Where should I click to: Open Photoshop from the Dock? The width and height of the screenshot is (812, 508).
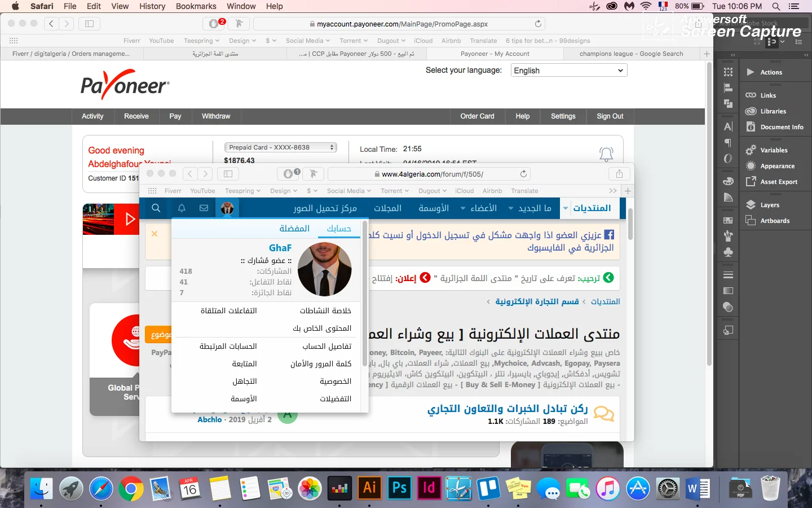pos(399,488)
